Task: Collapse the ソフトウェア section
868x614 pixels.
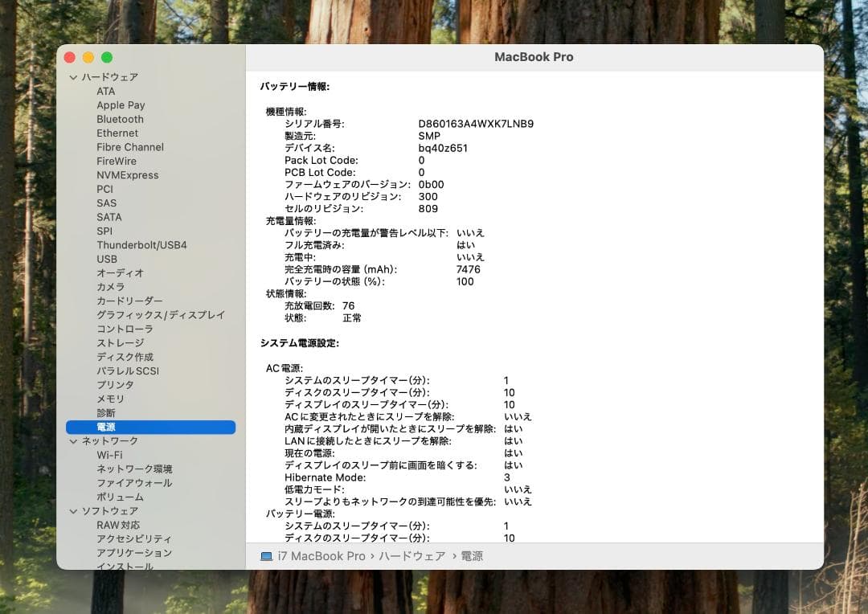Action: point(73,510)
